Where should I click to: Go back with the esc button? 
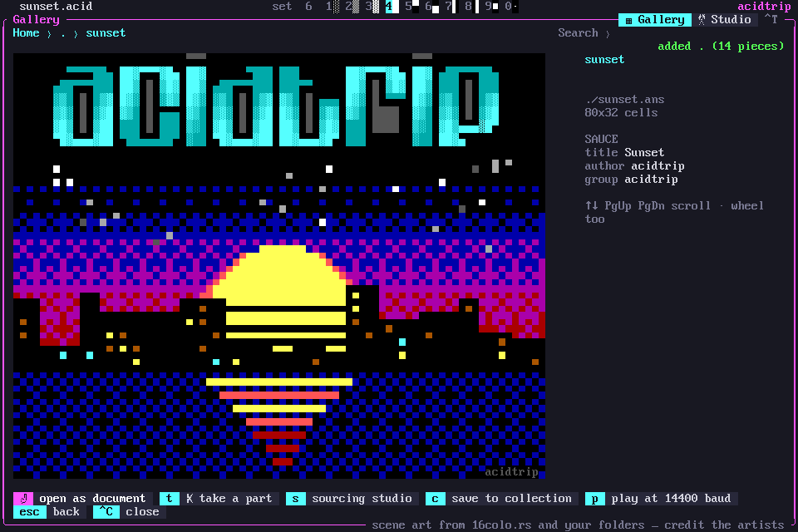pyautogui.click(x=49, y=512)
